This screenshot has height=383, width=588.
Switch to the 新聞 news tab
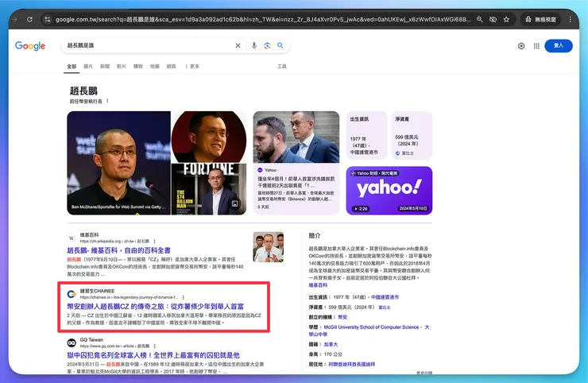pos(105,67)
